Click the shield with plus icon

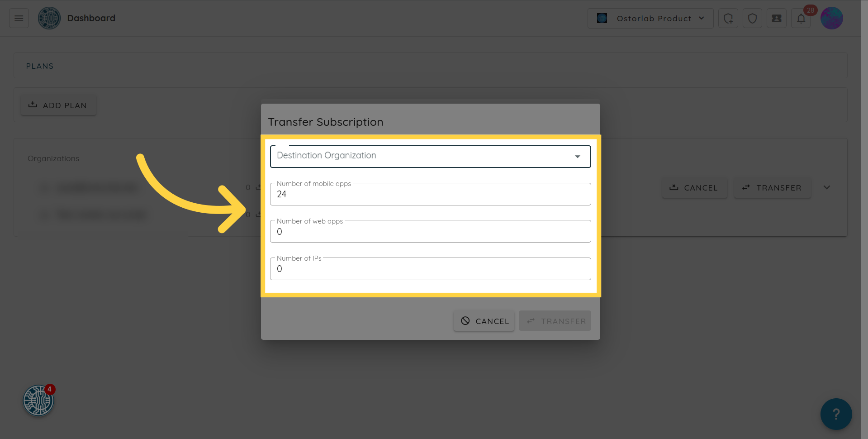coord(728,19)
